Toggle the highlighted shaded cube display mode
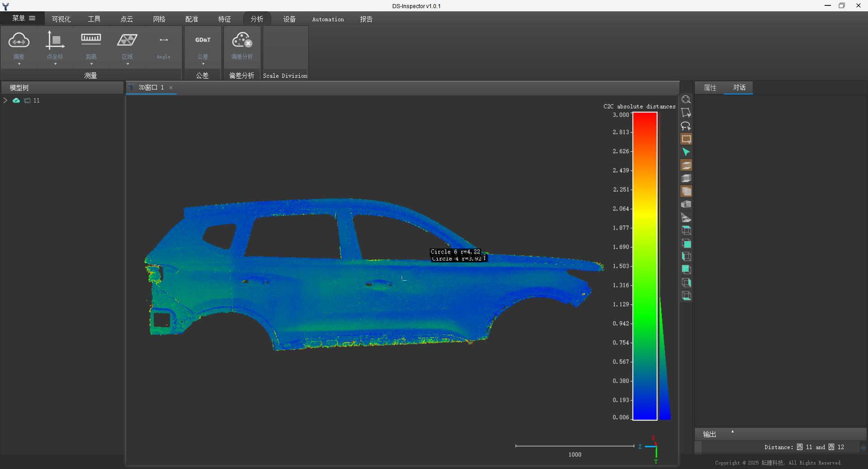 tap(686, 192)
